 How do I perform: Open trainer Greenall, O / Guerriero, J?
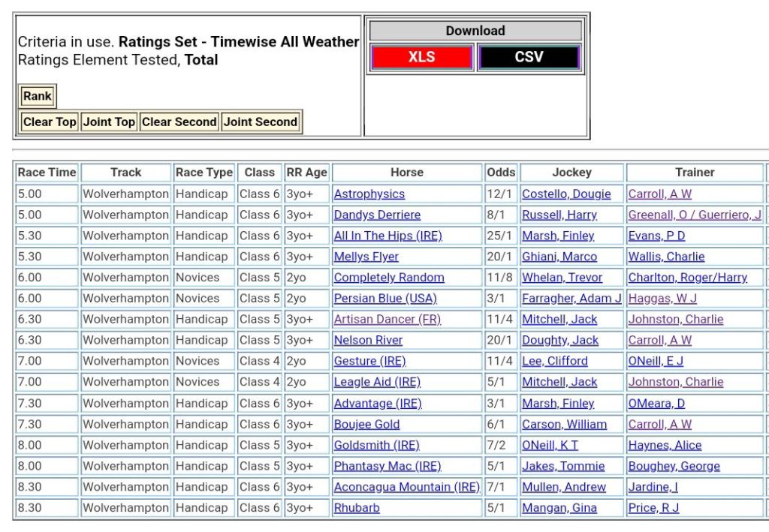coord(694,215)
